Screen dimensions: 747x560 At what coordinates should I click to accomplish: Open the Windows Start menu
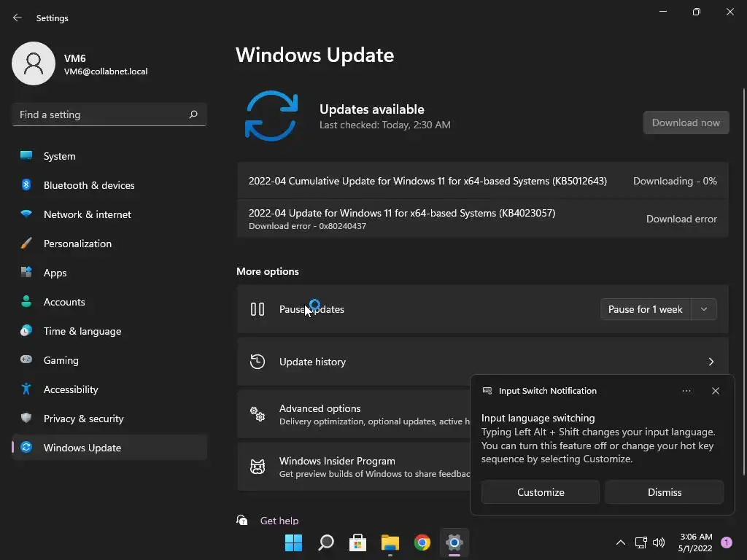pyautogui.click(x=293, y=542)
